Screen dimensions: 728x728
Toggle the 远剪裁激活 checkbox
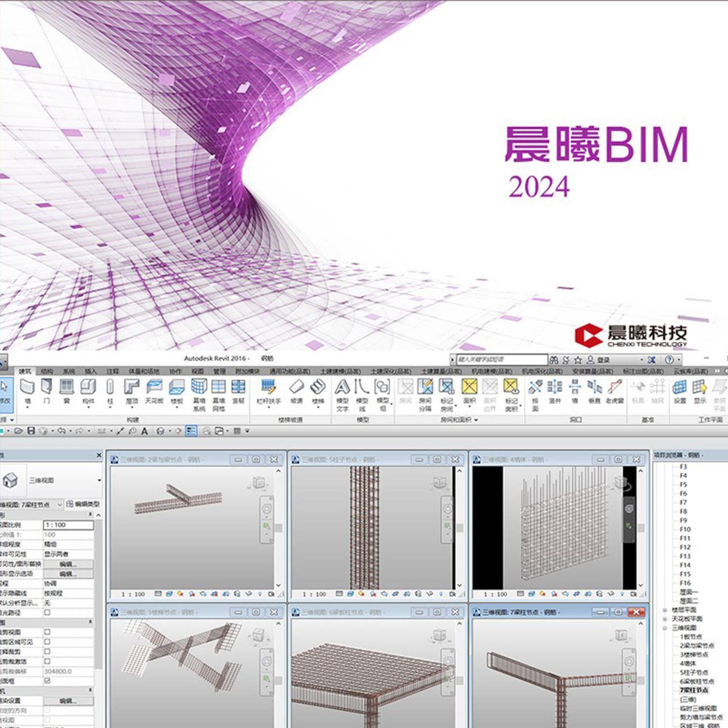47,661
